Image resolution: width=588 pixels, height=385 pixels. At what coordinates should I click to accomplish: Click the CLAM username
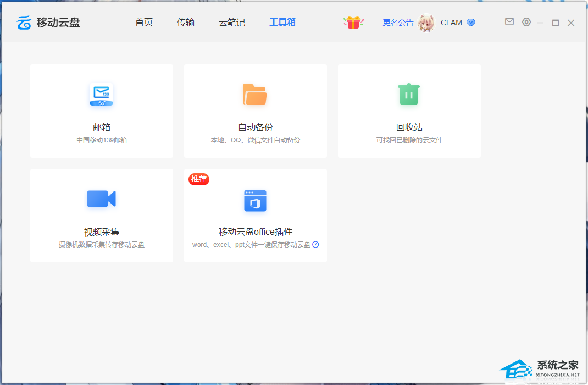coord(451,23)
